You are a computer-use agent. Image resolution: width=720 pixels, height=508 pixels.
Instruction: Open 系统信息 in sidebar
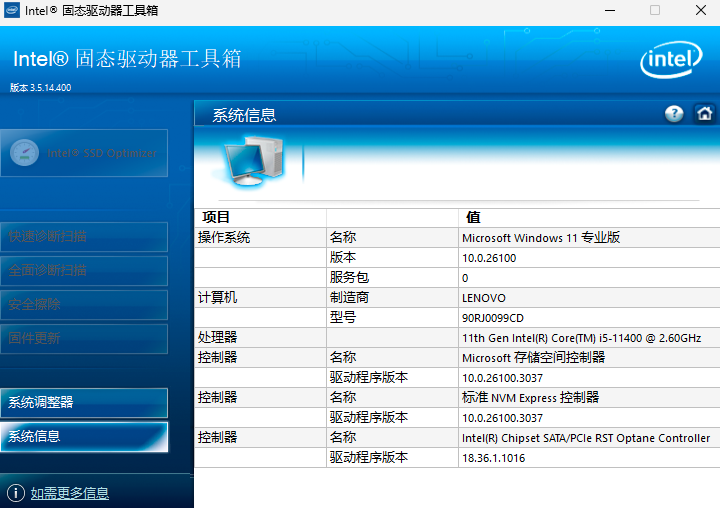pos(84,436)
